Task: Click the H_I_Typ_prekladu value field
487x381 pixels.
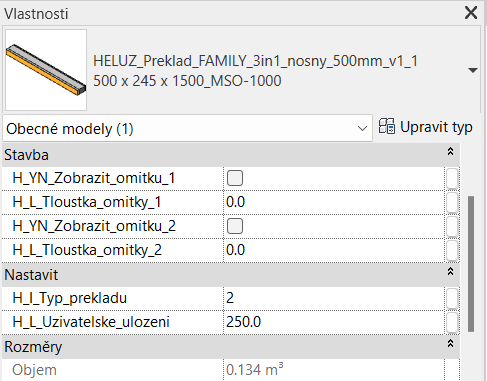Action: click(x=334, y=298)
